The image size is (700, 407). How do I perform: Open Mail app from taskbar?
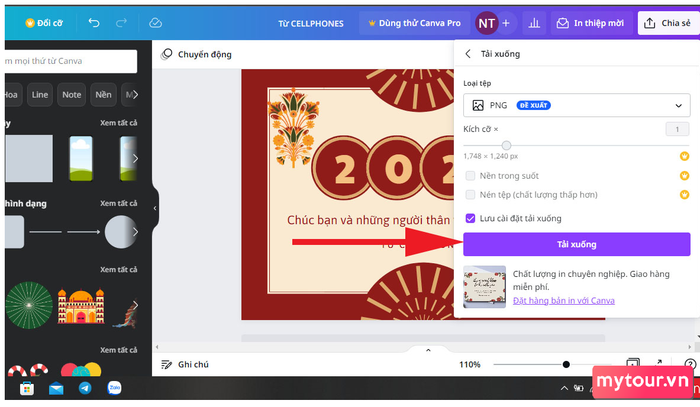[56, 389]
